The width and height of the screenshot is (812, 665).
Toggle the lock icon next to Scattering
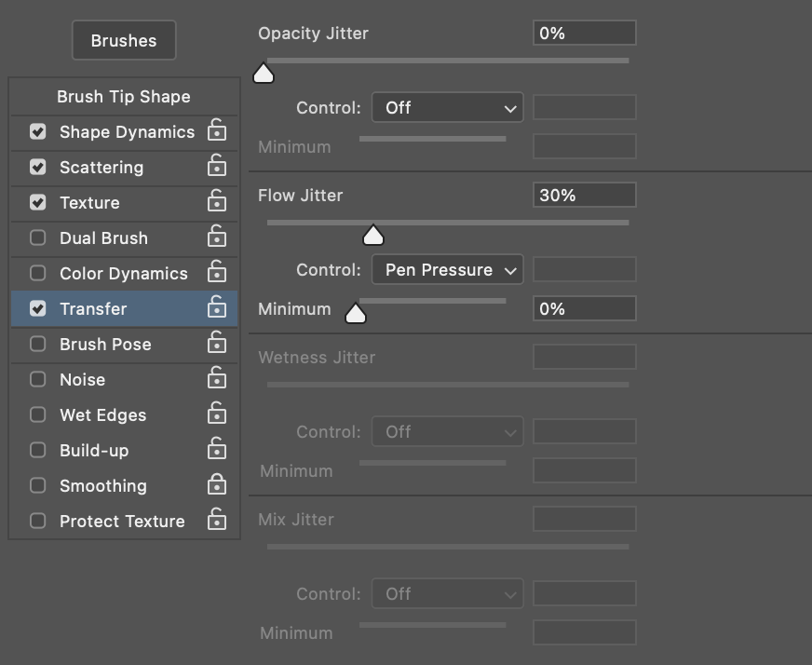click(217, 165)
